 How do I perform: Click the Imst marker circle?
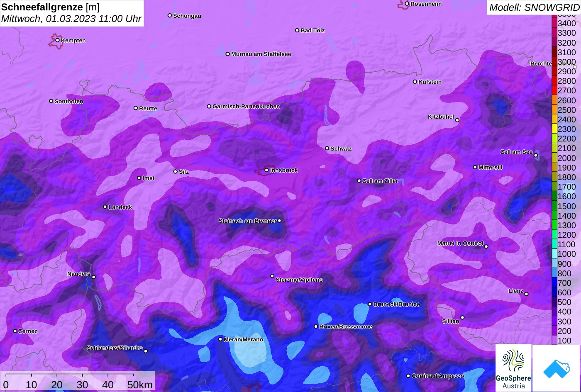click(x=139, y=178)
